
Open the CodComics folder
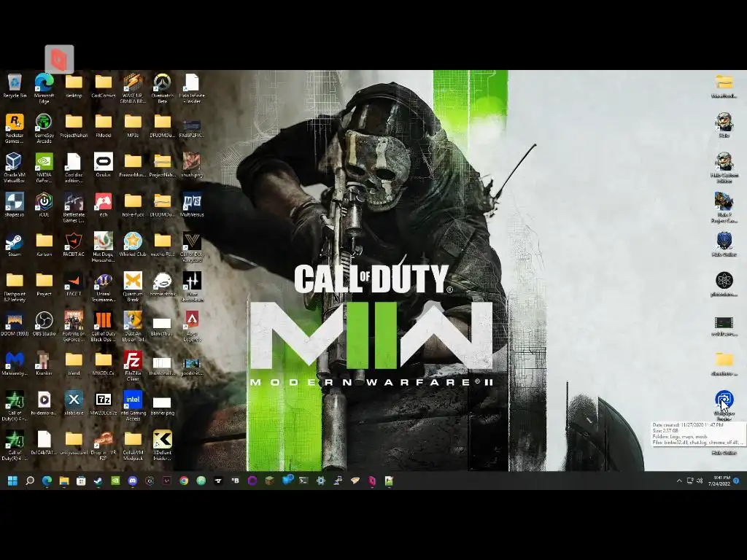click(103, 86)
